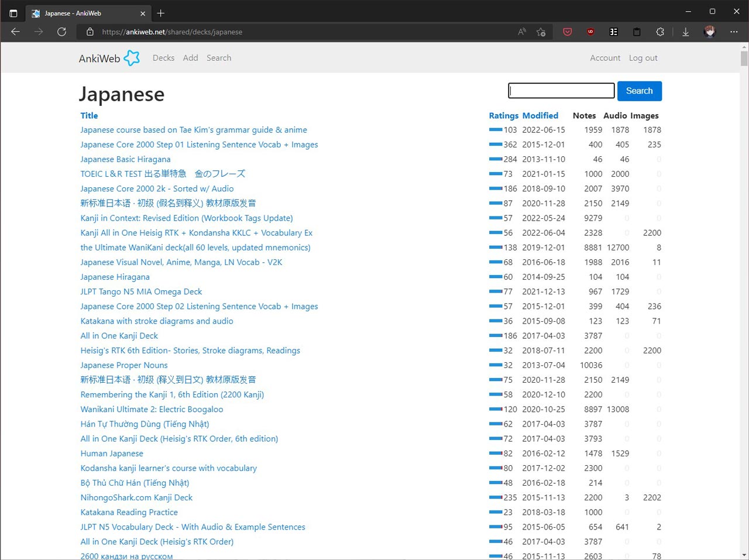Open Kodansha kanji learner's course deck
749x560 pixels.
click(169, 468)
